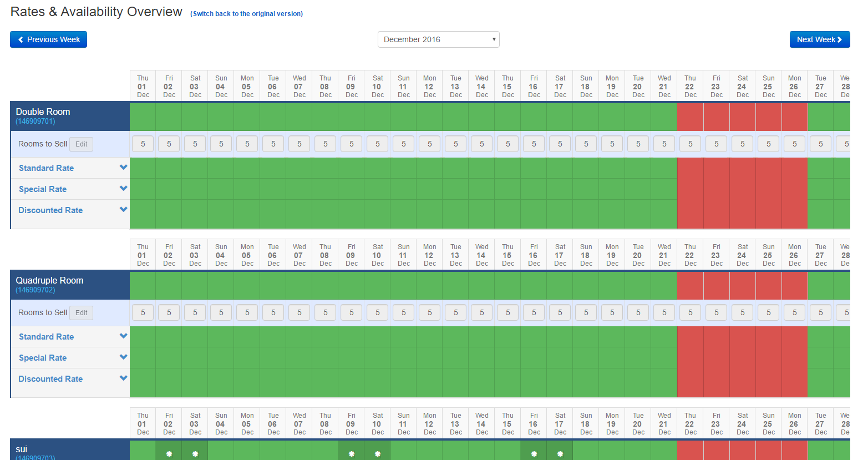
Task: Go to Next Week
Action: point(819,39)
